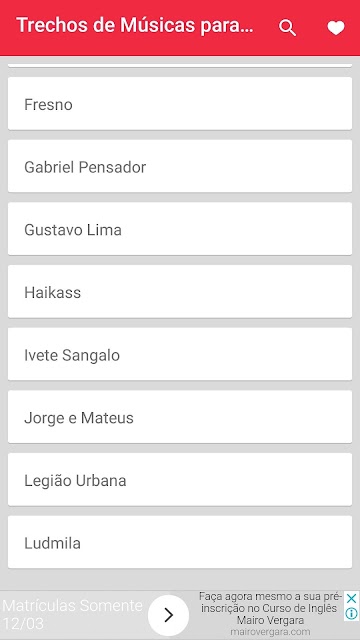This screenshot has height=640, width=360.
Task: Select Ivete Sangalo in the list
Action: (180, 355)
